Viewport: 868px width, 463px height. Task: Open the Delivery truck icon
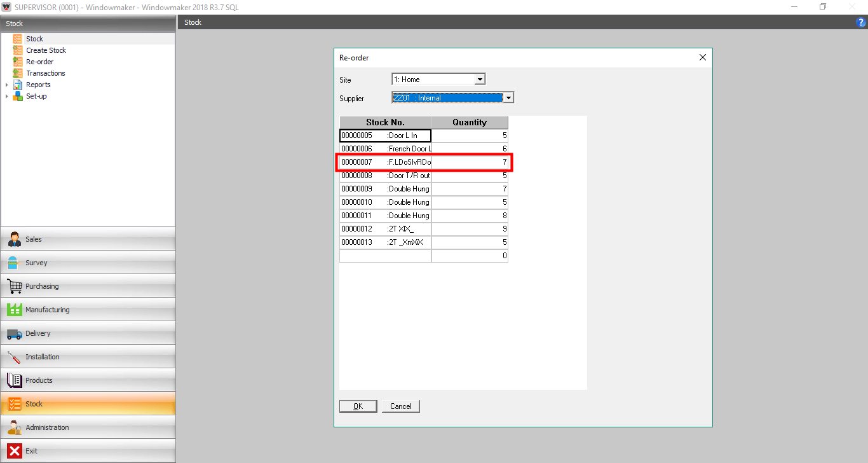14,333
